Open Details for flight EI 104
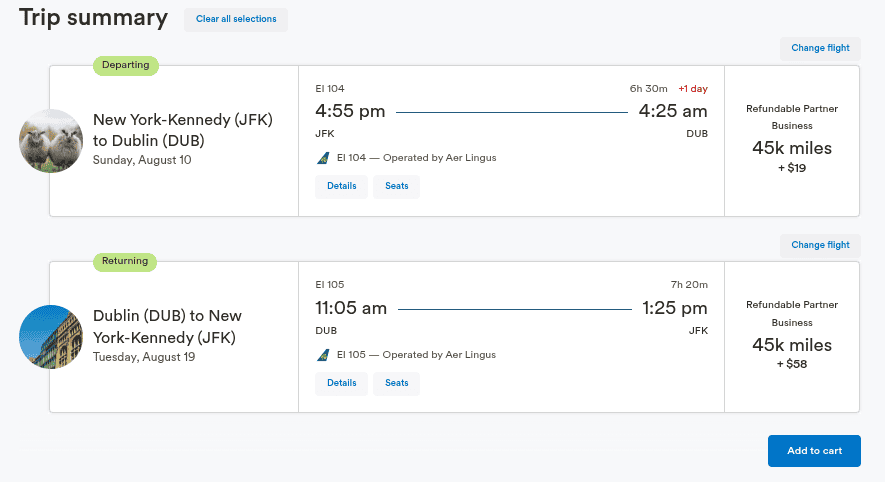885x482 pixels. (341, 186)
